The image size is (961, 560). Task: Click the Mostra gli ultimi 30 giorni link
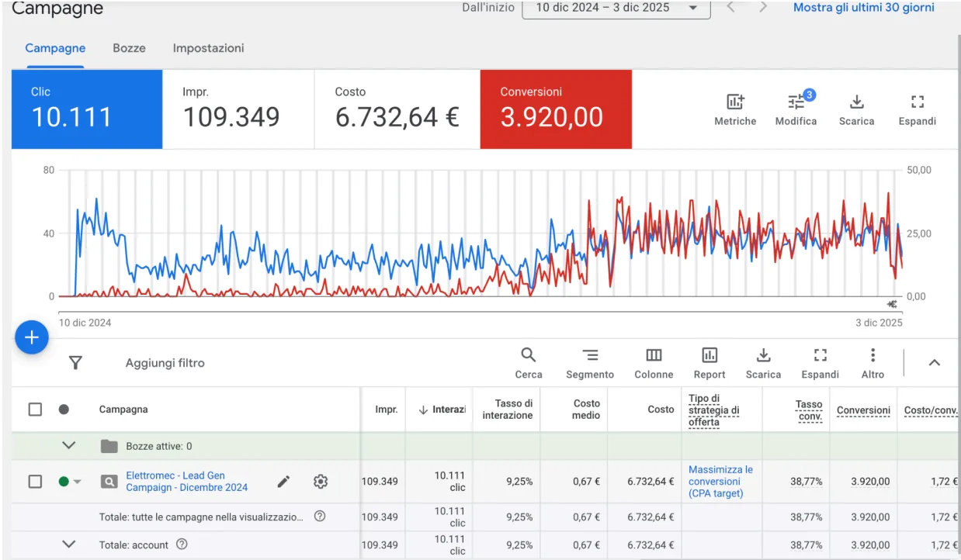[864, 8]
